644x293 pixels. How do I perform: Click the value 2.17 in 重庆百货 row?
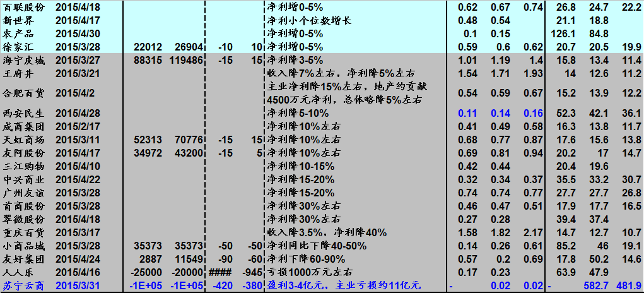click(x=533, y=232)
